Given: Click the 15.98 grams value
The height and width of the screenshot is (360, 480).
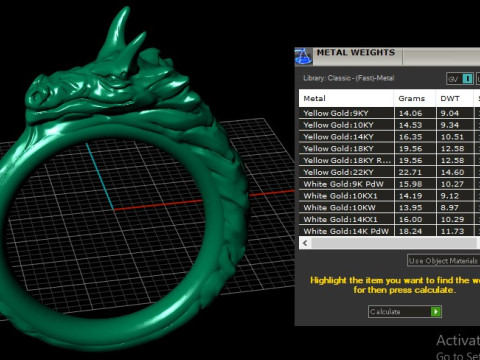Looking at the screenshot, I should pos(410,184).
